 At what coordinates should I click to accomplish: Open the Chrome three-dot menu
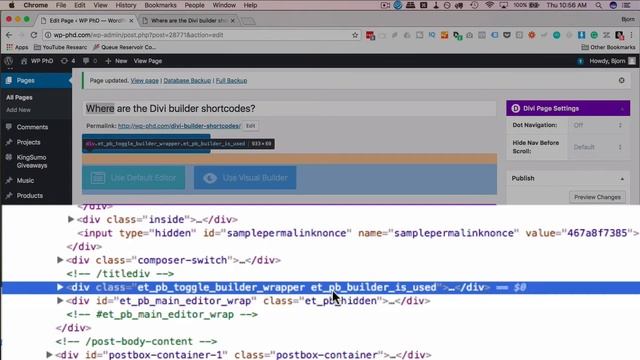631,35
